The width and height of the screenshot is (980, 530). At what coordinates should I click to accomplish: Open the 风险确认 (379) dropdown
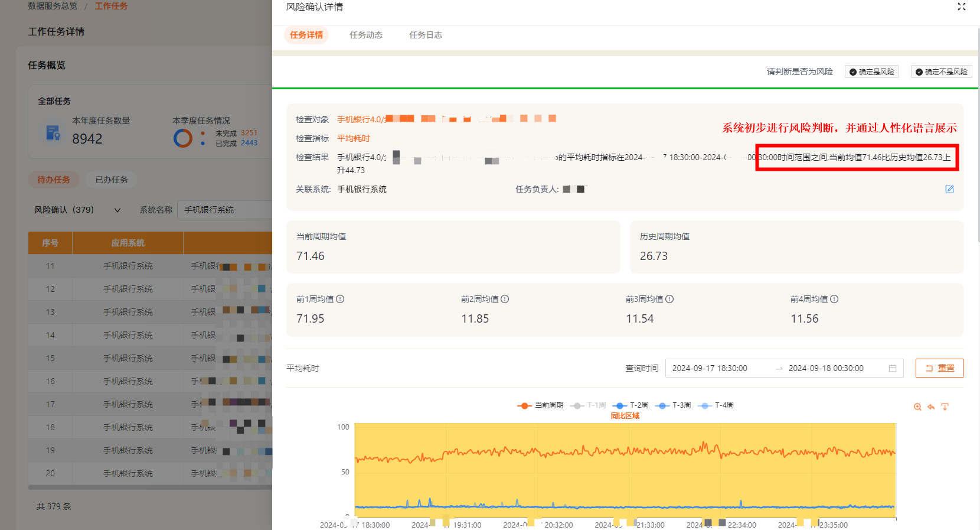(77, 210)
